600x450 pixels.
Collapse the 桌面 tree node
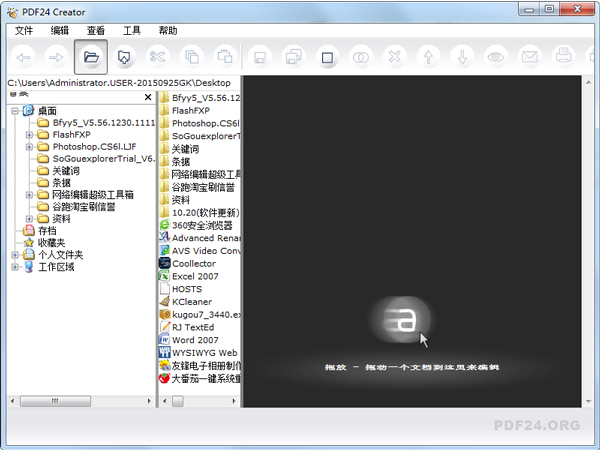coord(15,111)
